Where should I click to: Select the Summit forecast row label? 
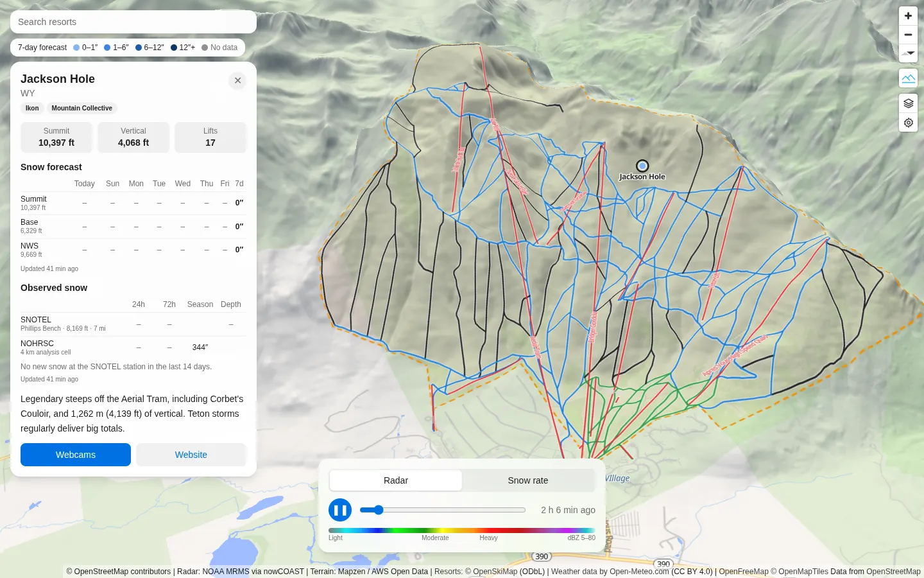(33, 199)
